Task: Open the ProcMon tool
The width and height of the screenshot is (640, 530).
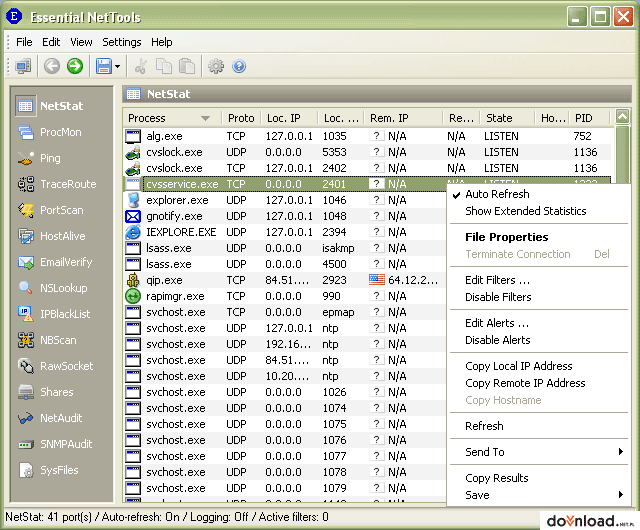Action: point(50,132)
